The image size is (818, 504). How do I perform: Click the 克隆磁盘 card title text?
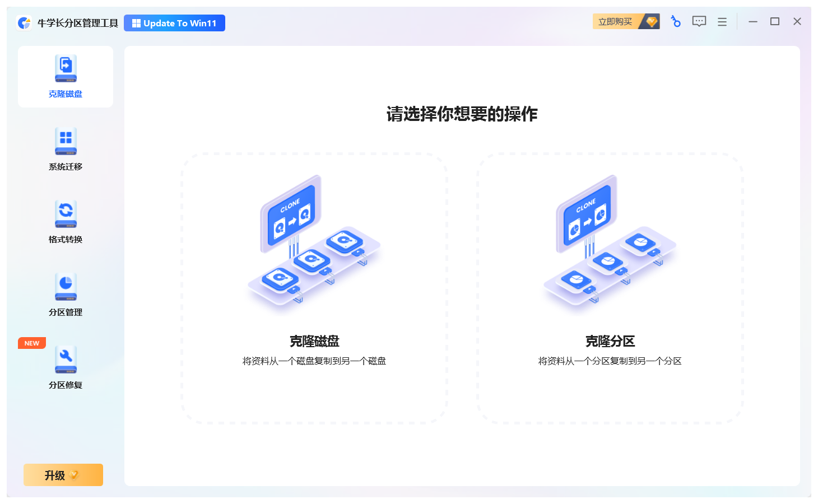tap(314, 341)
